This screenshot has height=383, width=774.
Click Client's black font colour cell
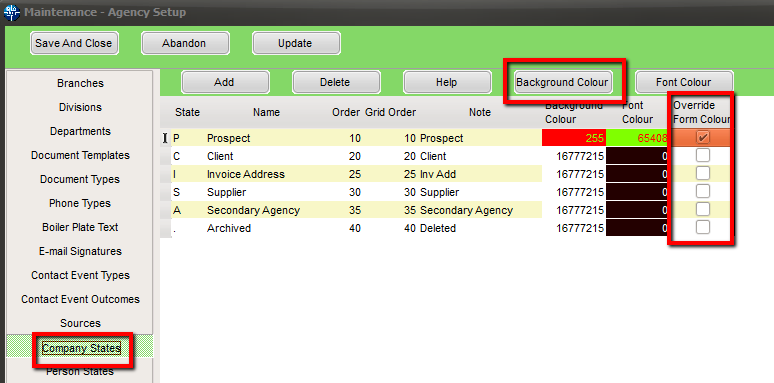(637, 156)
